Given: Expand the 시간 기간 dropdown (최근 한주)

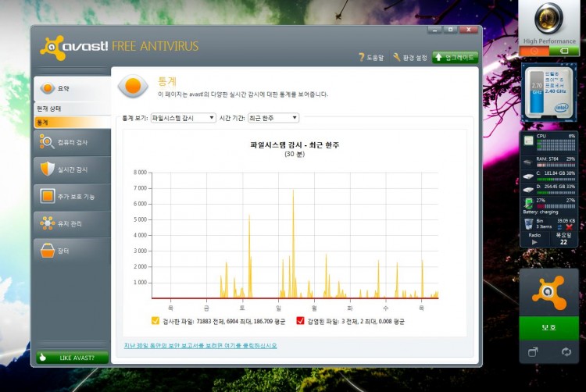Looking at the screenshot, I should pos(273,118).
